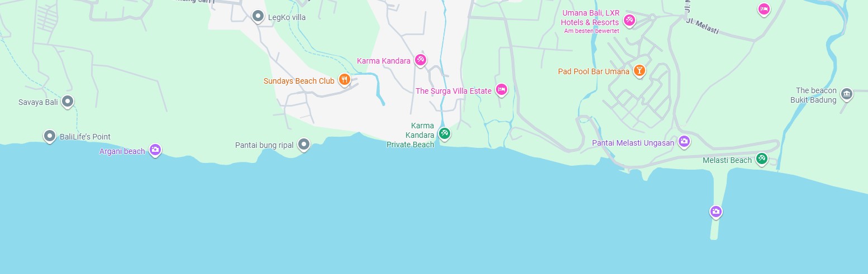
Task: Open the Pantai Melasti Ungasan camera pin
Action: click(x=684, y=142)
